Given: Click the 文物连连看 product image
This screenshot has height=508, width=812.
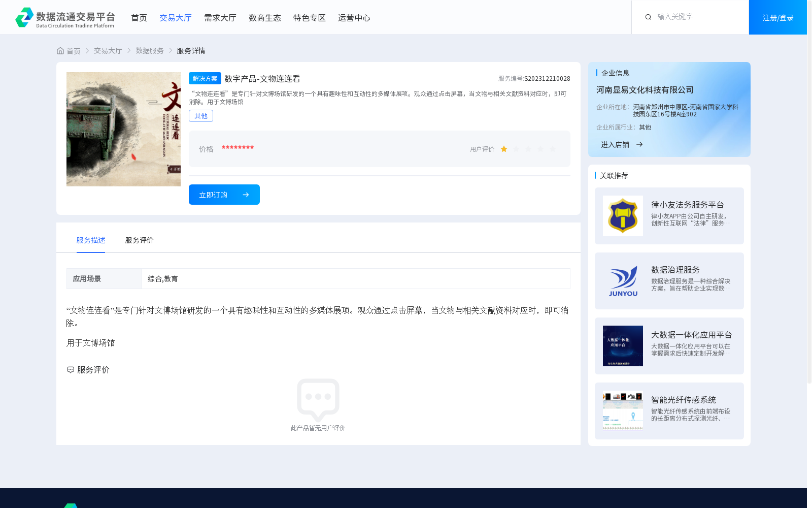Looking at the screenshot, I should [123, 129].
